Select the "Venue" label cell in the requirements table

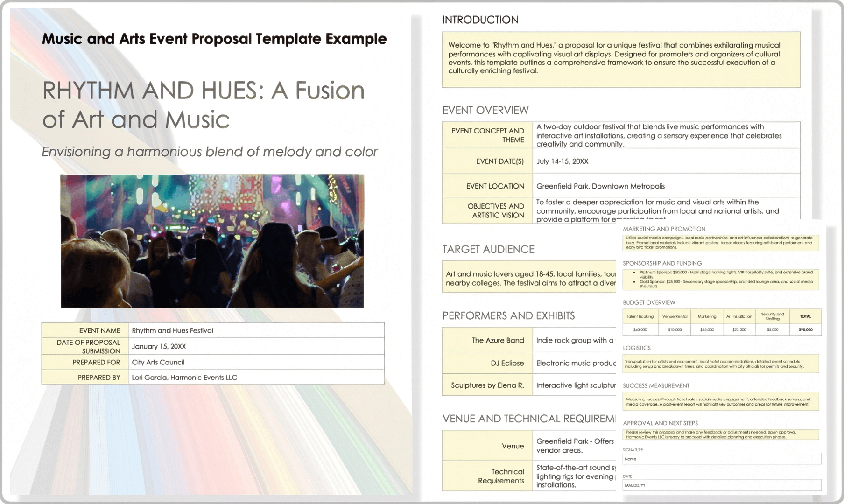[x=487, y=446]
